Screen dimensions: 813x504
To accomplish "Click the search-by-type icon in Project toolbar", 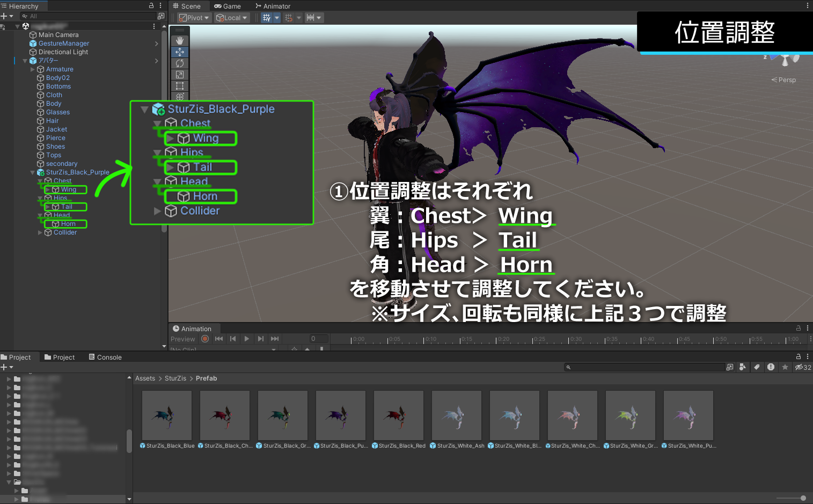I will tap(742, 367).
